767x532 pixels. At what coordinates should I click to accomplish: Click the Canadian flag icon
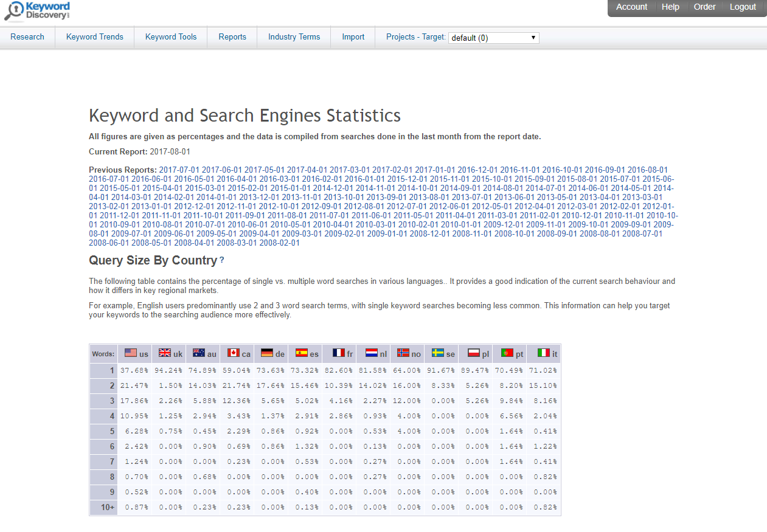(233, 353)
